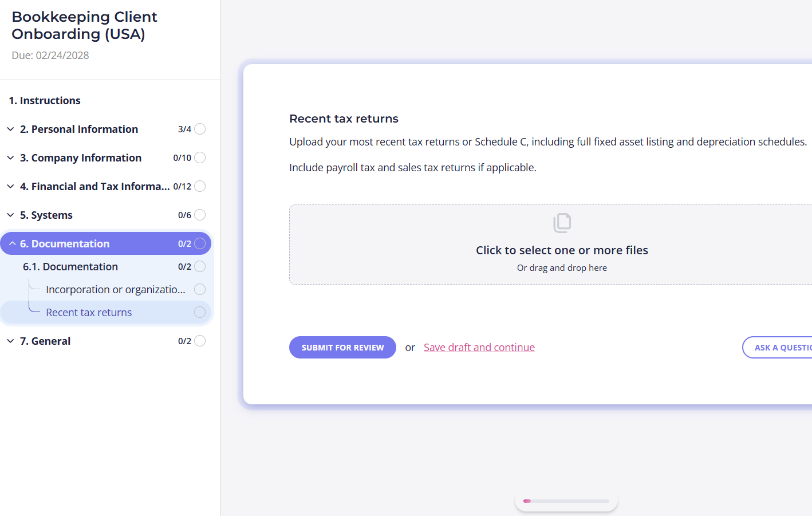The width and height of the screenshot is (812, 516).
Task: Open the 6.1 Documentation subsection
Action: [x=70, y=266]
